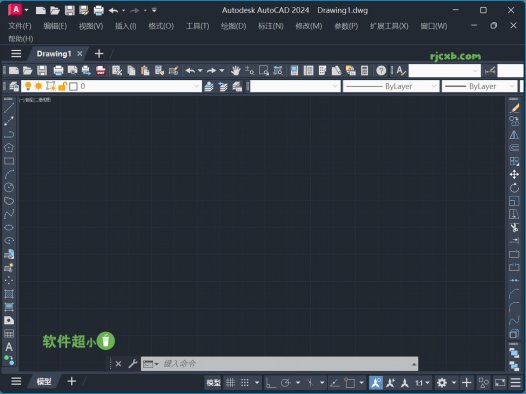Open the 视图(V) menu
This screenshot has width=526, height=394.
click(91, 26)
